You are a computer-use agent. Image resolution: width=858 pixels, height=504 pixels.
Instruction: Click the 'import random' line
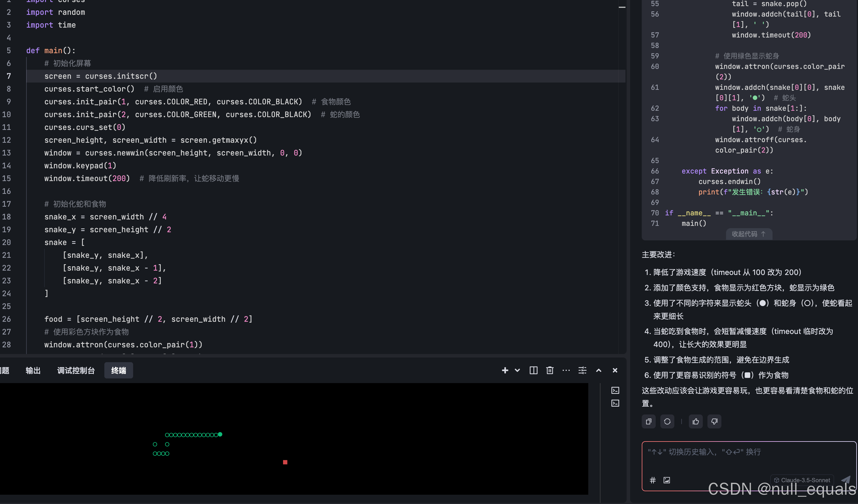pos(56,12)
